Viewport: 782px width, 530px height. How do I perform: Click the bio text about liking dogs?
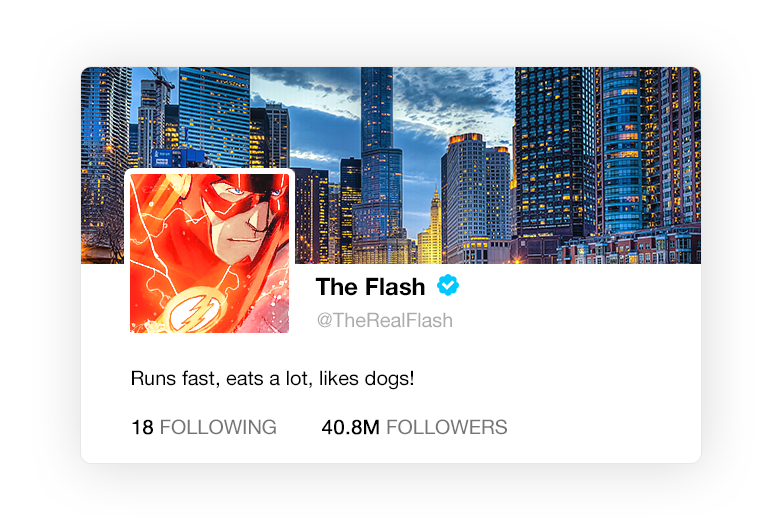click(272, 378)
